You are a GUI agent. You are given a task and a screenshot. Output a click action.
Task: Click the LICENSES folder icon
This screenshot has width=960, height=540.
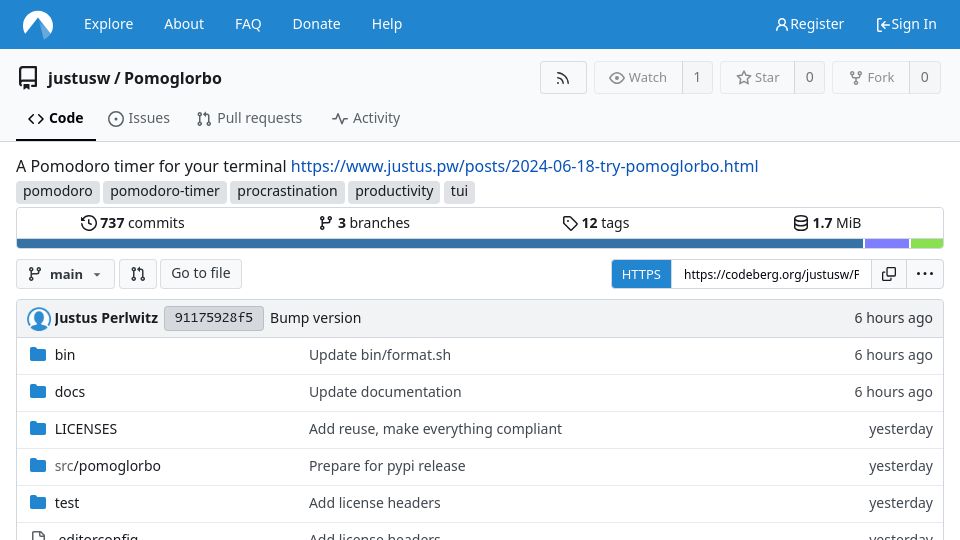point(38,429)
